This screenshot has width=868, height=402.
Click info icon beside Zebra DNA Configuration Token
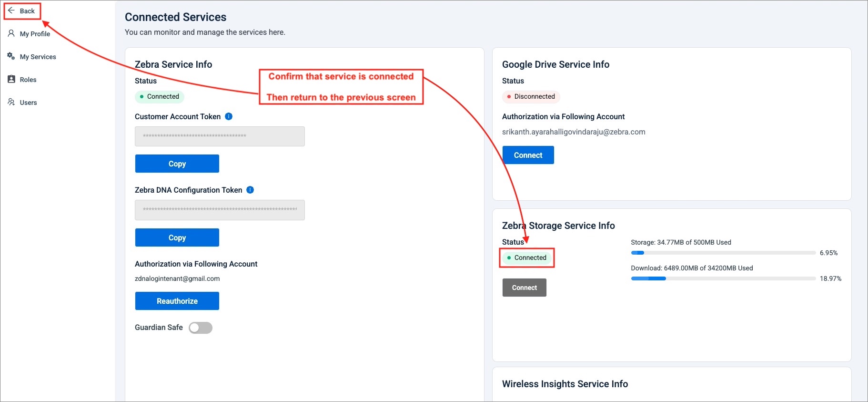coord(250,190)
